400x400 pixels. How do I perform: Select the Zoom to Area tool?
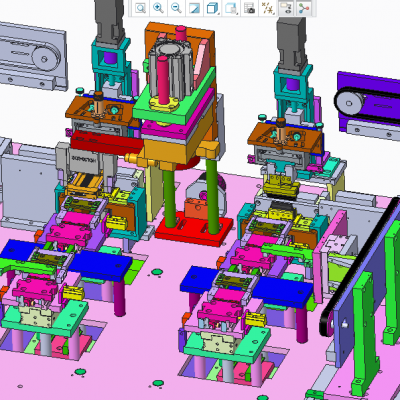pyautogui.click(x=141, y=8)
